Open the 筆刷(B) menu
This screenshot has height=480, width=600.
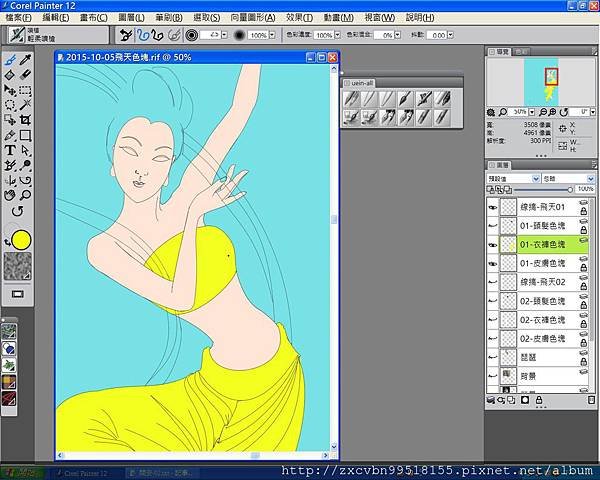169,18
